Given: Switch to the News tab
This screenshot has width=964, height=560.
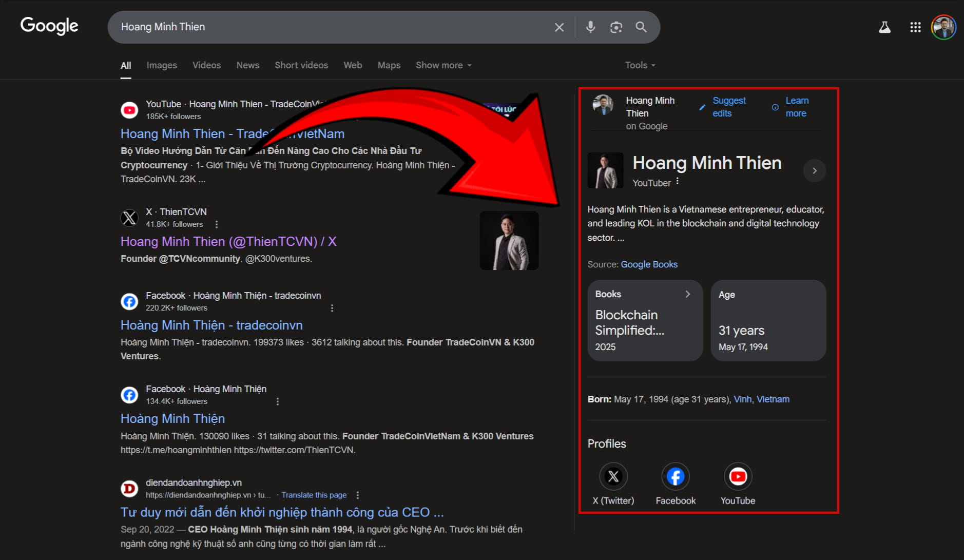Looking at the screenshot, I should (x=247, y=65).
